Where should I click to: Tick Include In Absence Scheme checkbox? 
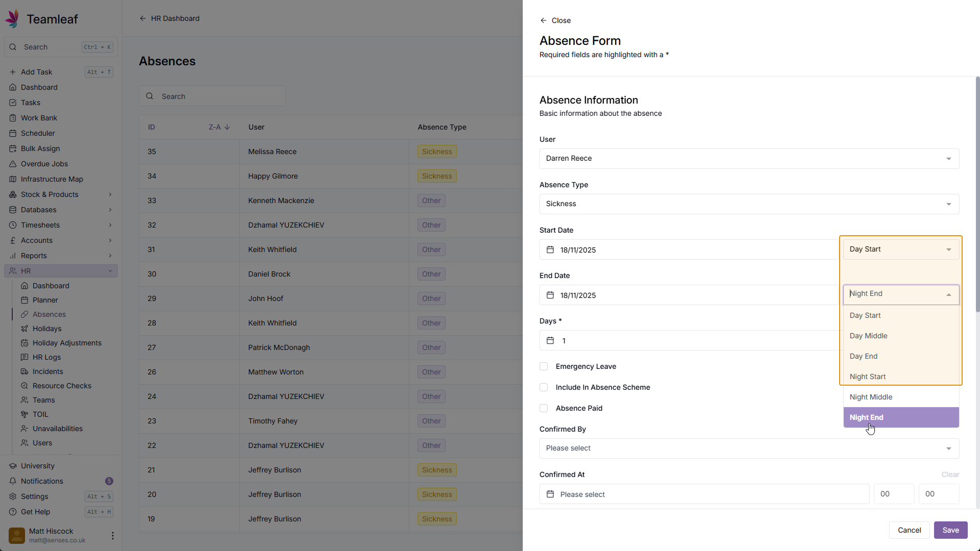coord(544,387)
